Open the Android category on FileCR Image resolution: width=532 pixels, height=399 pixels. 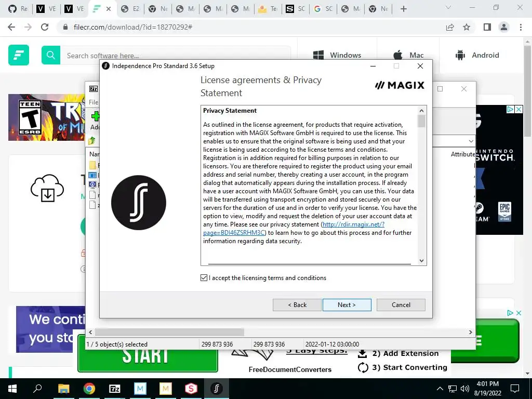pos(477,55)
